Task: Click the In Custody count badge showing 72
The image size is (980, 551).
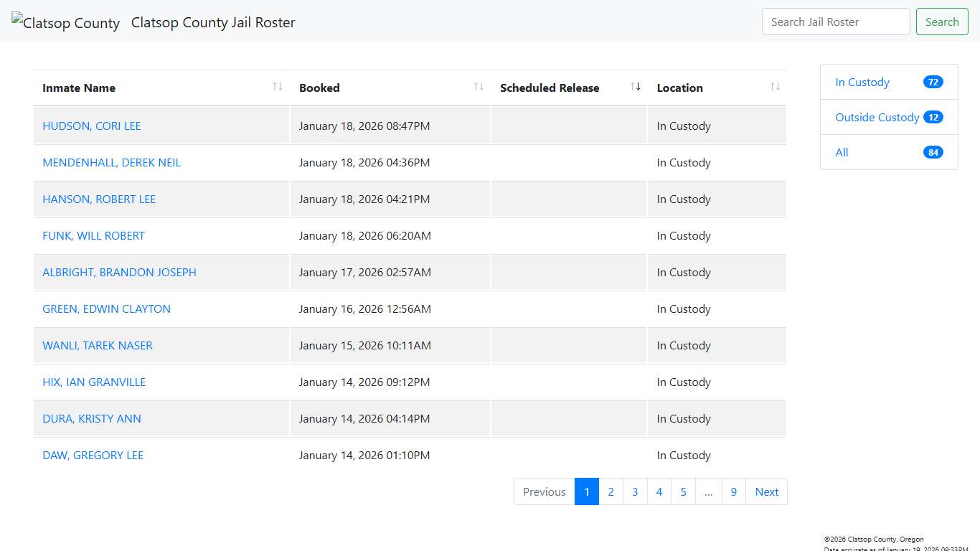Action: [933, 82]
